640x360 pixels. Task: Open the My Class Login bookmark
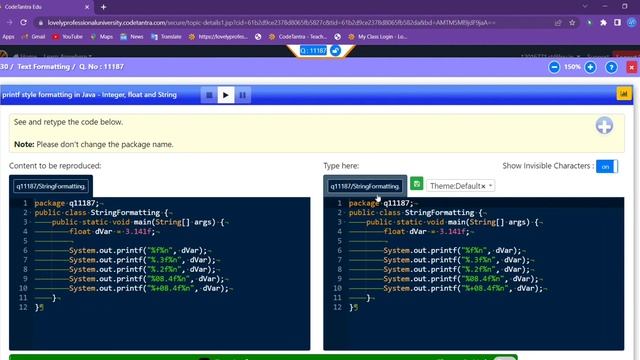[378, 37]
